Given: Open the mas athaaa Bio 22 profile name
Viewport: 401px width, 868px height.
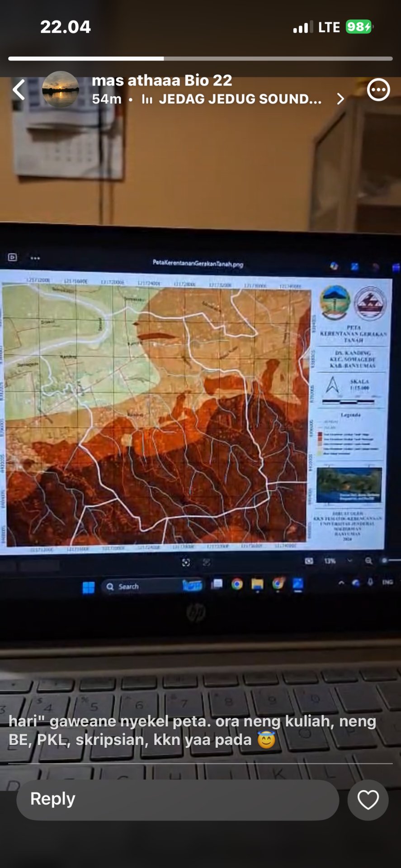Looking at the screenshot, I should (x=162, y=81).
